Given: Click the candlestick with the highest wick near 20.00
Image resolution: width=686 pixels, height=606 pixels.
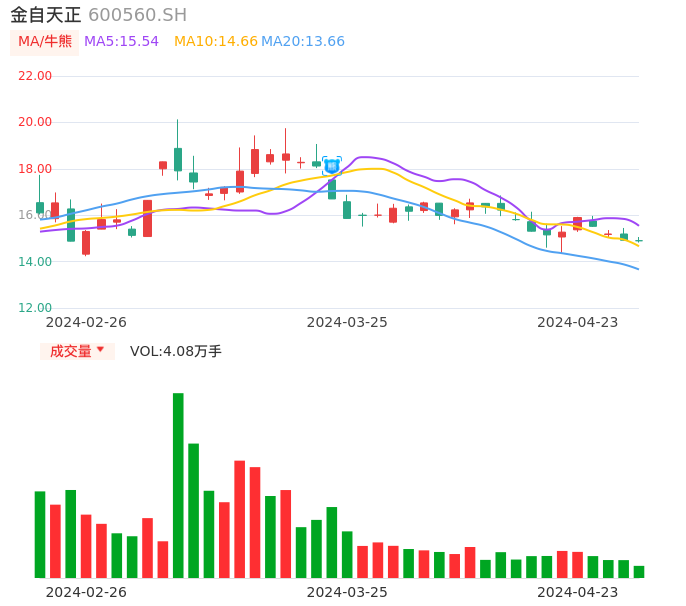Looking at the screenshot, I should pyautogui.click(x=178, y=159).
